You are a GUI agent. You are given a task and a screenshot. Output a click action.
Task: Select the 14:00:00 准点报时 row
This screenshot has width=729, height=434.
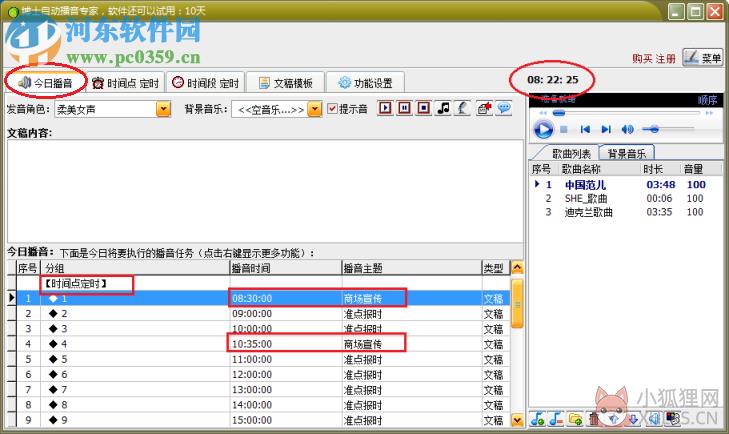click(x=263, y=405)
